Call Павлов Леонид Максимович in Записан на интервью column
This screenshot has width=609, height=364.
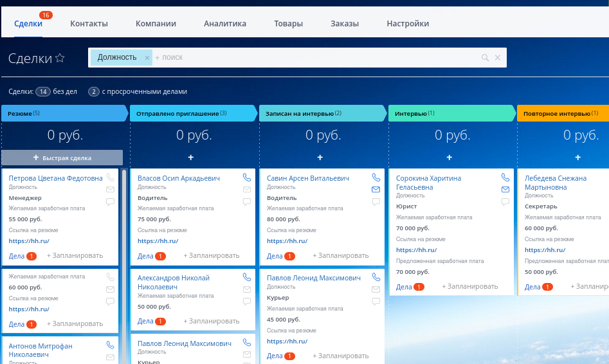coord(376,277)
